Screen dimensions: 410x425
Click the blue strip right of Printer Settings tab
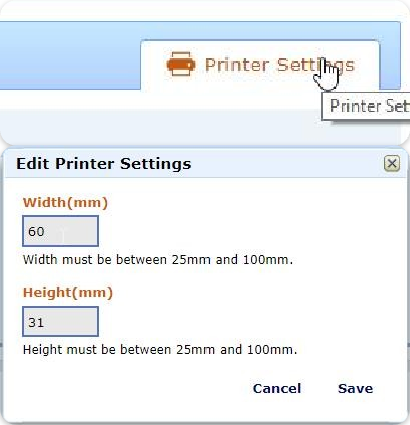[390, 63]
